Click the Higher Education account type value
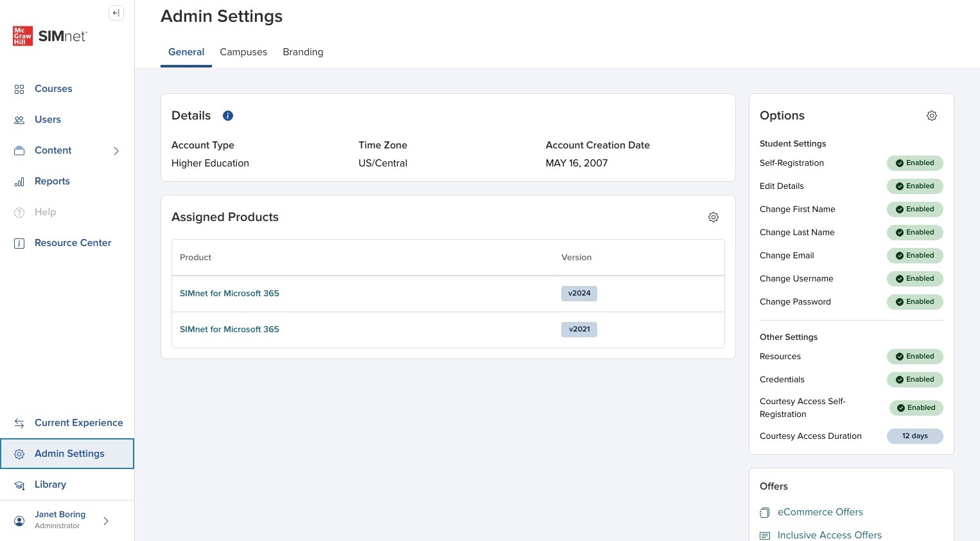Screen dimensions: 980x541 (x=210, y=163)
